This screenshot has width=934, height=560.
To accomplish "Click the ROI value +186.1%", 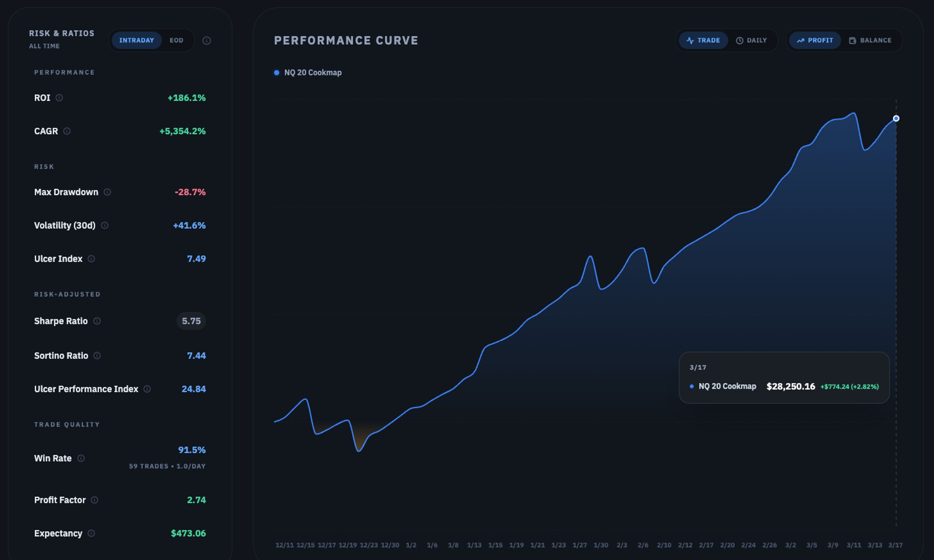I will pyautogui.click(x=187, y=98).
